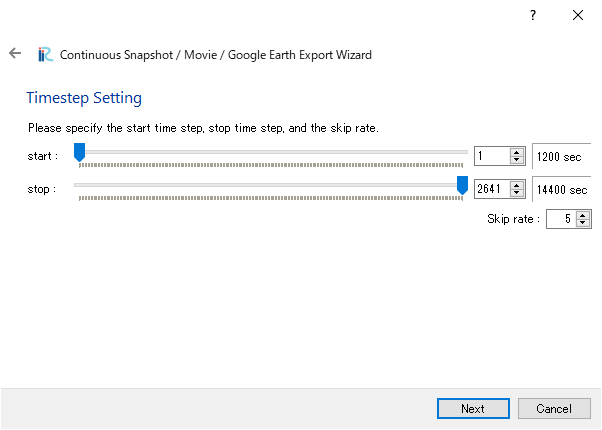Image resolution: width=602 pixels, height=430 pixels.
Task: Click the middle of the start slider track
Action: coord(271,152)
